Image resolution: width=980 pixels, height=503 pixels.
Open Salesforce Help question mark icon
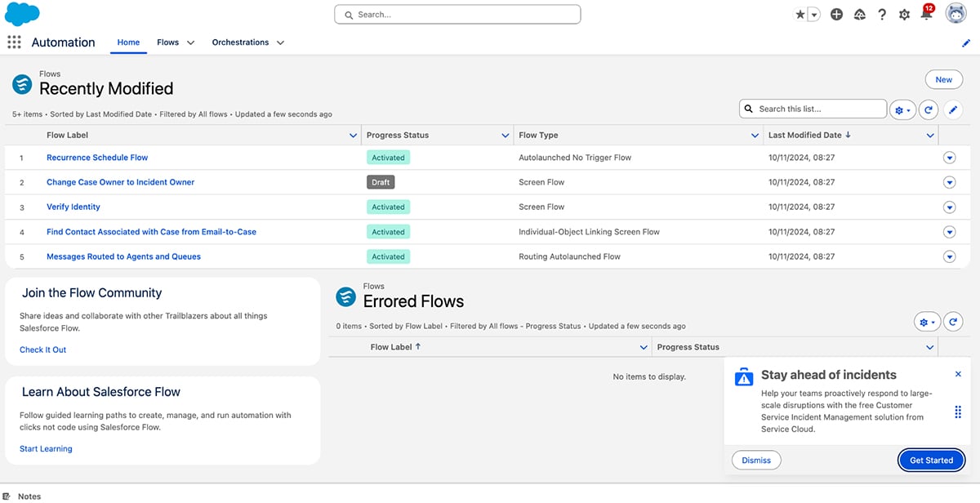tap(882, 14)
